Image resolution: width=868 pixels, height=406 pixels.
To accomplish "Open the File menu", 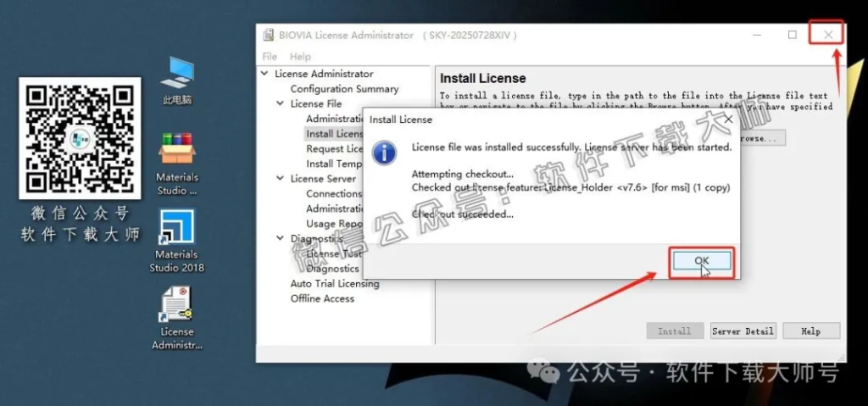I will coord(270,57).
